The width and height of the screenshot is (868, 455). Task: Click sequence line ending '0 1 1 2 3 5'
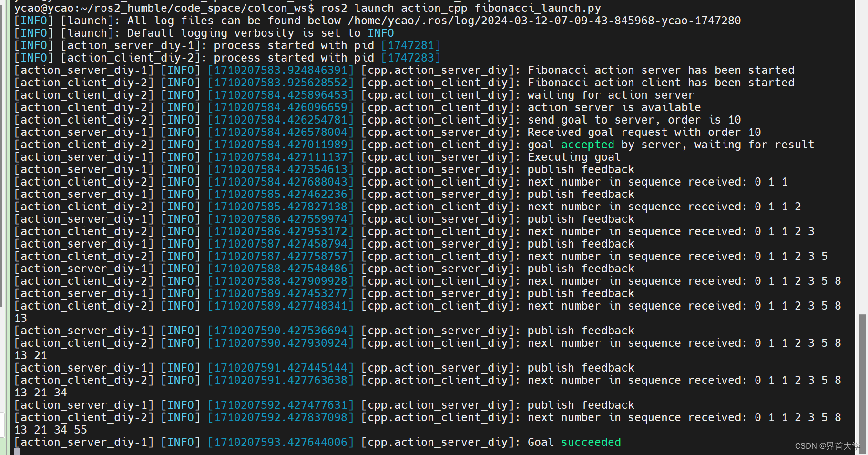(x=678, y=256)
